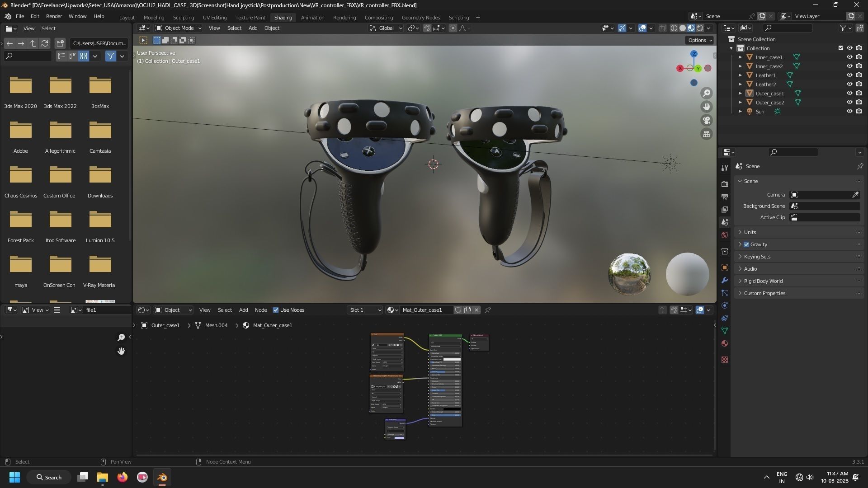The height and width of the screenshot is (488, 868).
Task: Open the Modifier wrench properties tab
Action: tap(725, 280)
